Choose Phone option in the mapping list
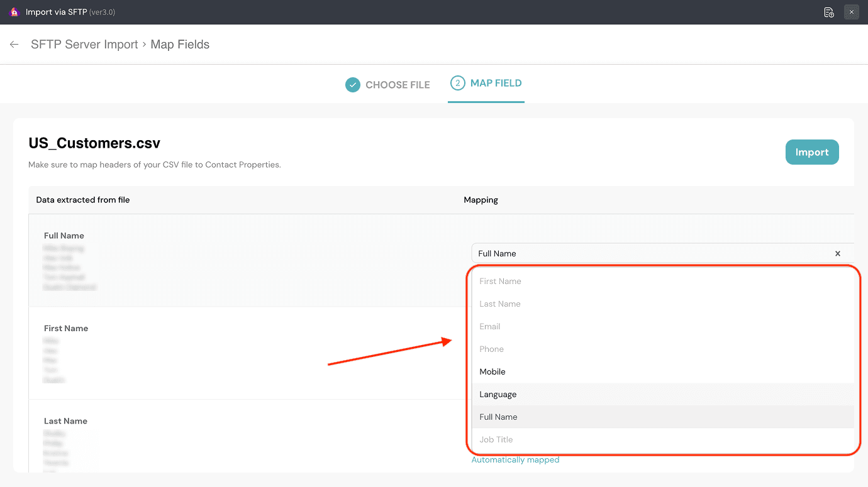The width and height of the screenshot is (868, 487). click(x=491, y=349)
